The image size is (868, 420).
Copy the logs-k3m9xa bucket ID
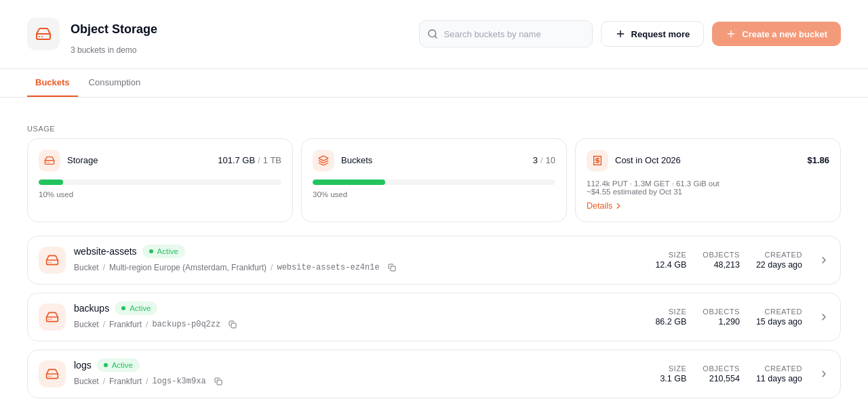click(x=218, y=381)
